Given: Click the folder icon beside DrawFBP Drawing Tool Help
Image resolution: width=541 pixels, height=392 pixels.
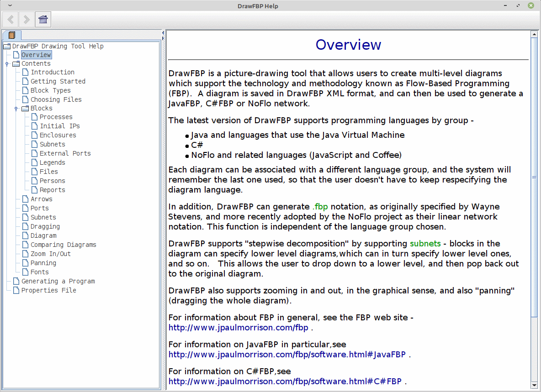Looking at the screenshot, I should pyautogui.click(x=7, y=46).
